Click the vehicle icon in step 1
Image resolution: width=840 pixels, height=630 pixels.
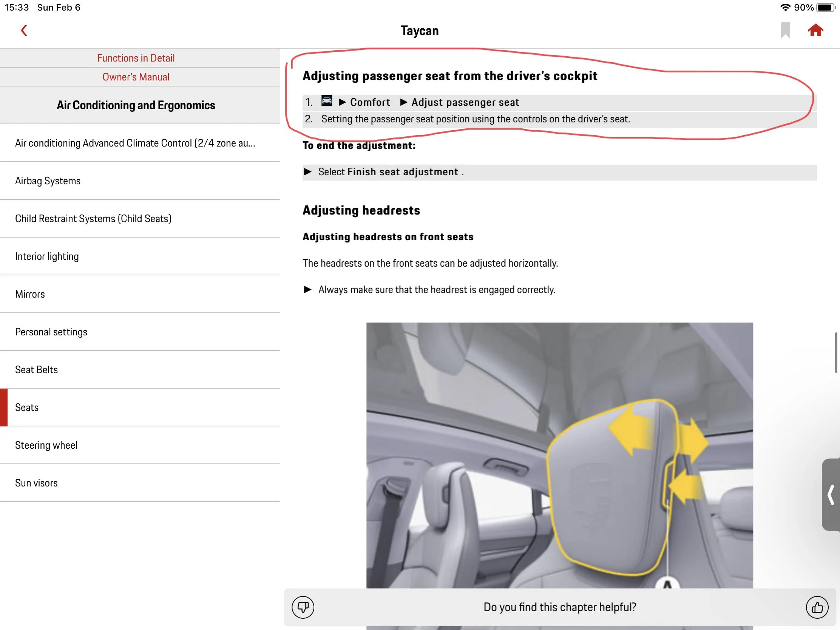(x=327, y=101)
